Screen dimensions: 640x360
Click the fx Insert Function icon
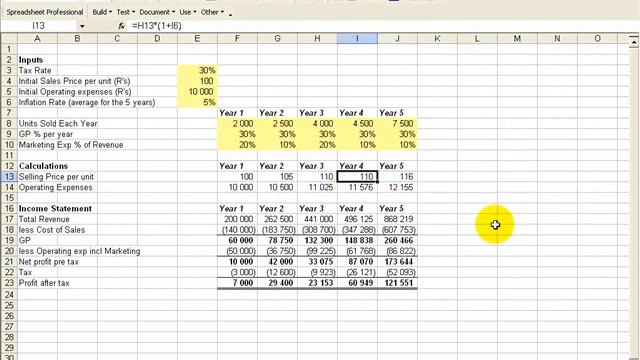point(121,26)
